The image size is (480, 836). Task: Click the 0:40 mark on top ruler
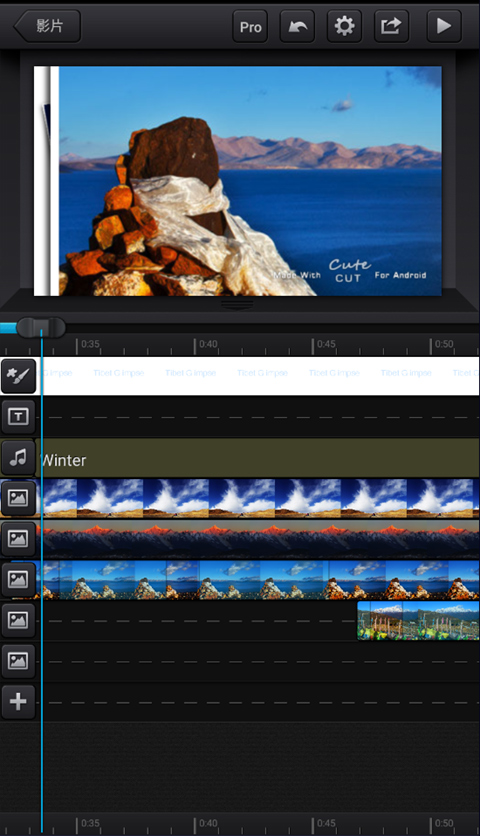tap(207, 344)
